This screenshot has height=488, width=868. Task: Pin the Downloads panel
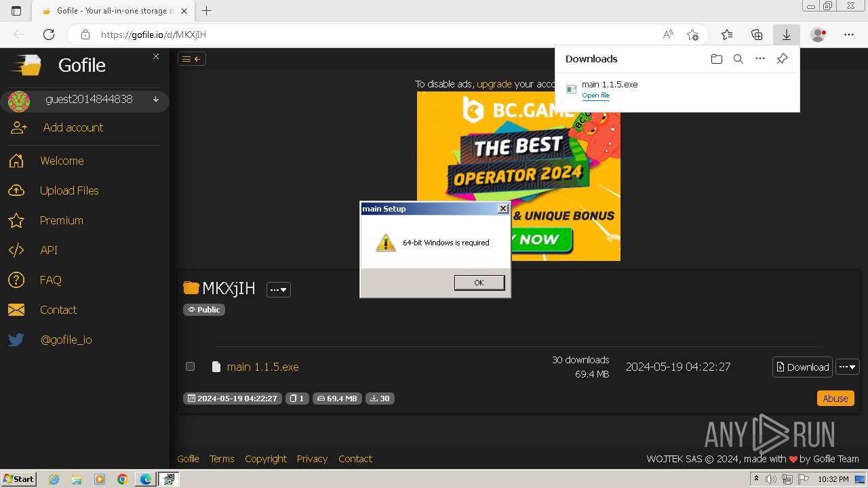(782, 59)
